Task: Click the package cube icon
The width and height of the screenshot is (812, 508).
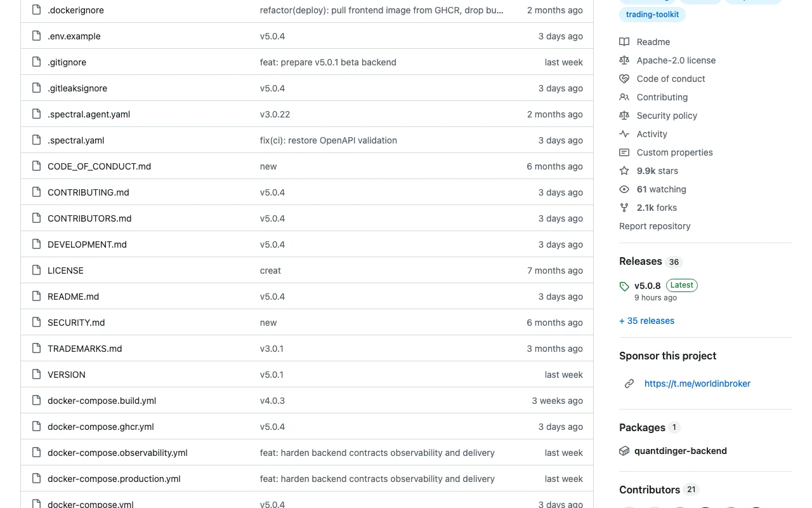Action: tap(624, 451)
